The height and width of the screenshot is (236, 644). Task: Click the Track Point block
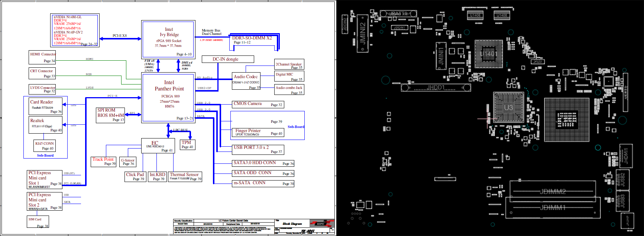point(104,162)
